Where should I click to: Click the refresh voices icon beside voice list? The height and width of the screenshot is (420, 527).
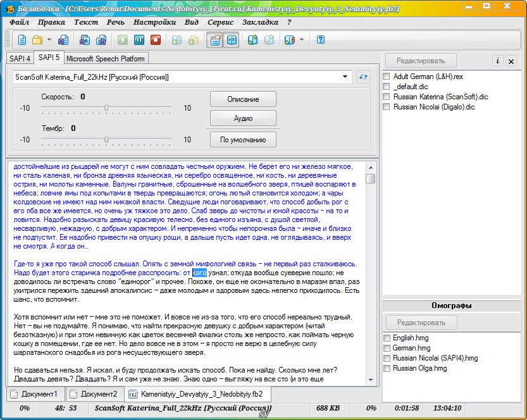click(363, 77)
